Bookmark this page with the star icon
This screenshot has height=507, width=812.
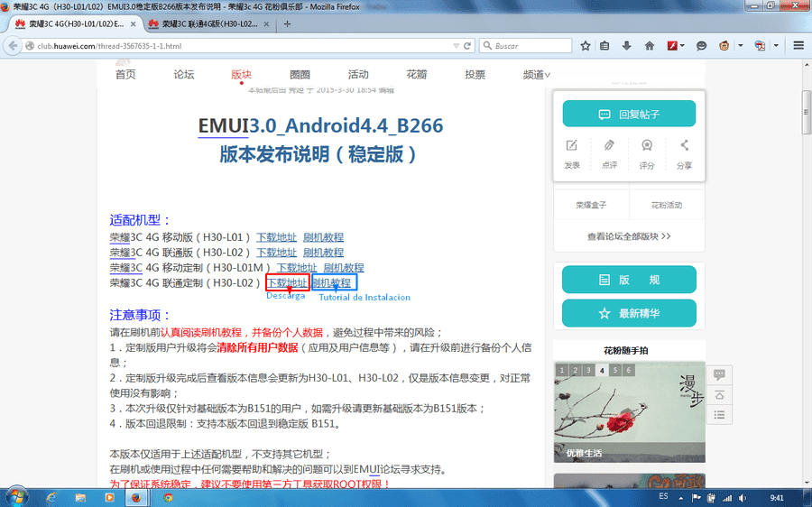tap(586, 46)
